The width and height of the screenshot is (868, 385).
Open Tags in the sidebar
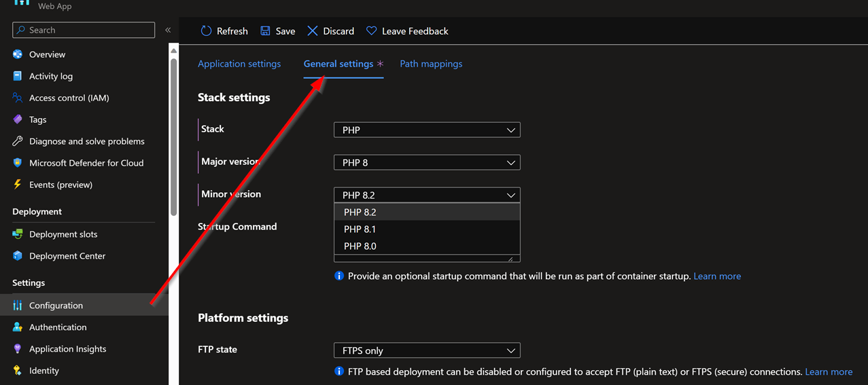click(38, 120)
